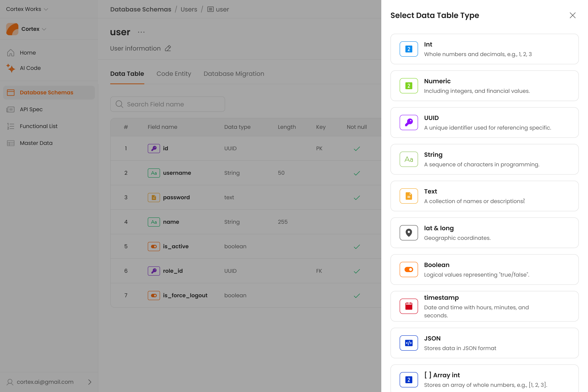
Task: Click the Not null check for username
Action: (x=357, y=173)
